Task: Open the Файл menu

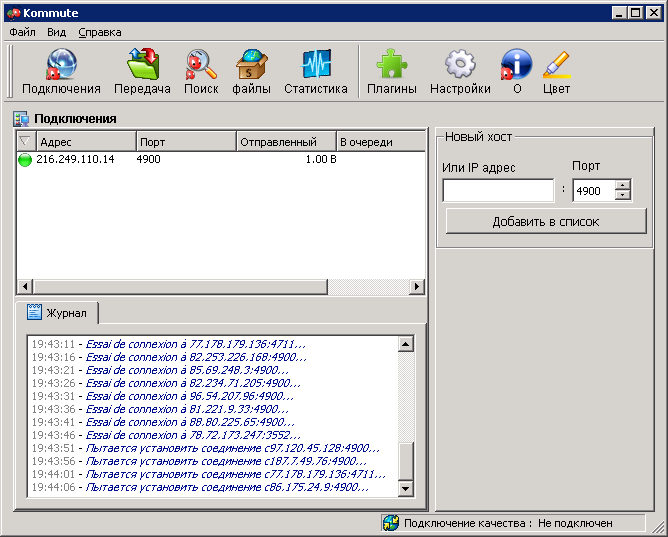Action: pyautogui.click(x=22, y=32)
